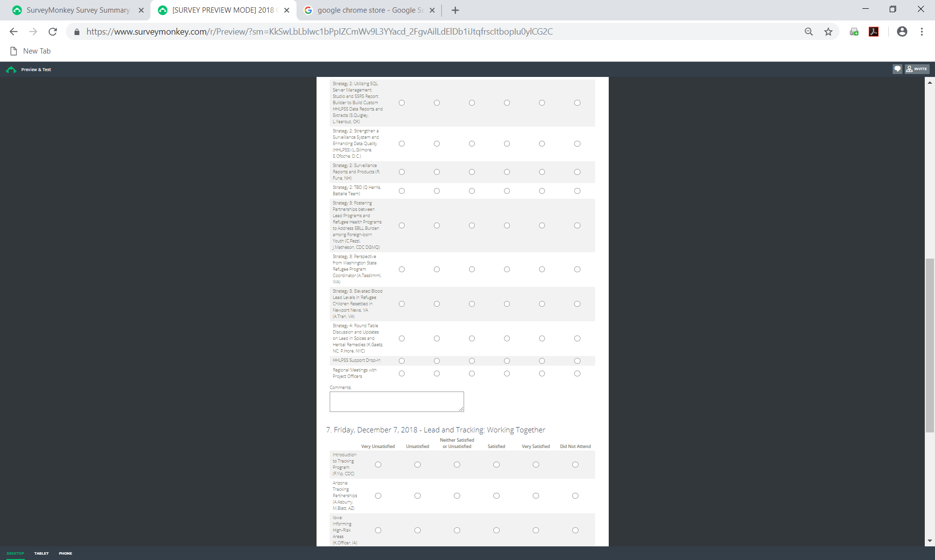Go back to previous page
The width and height of the screenshot is (935, 560).
pos(14,32)
